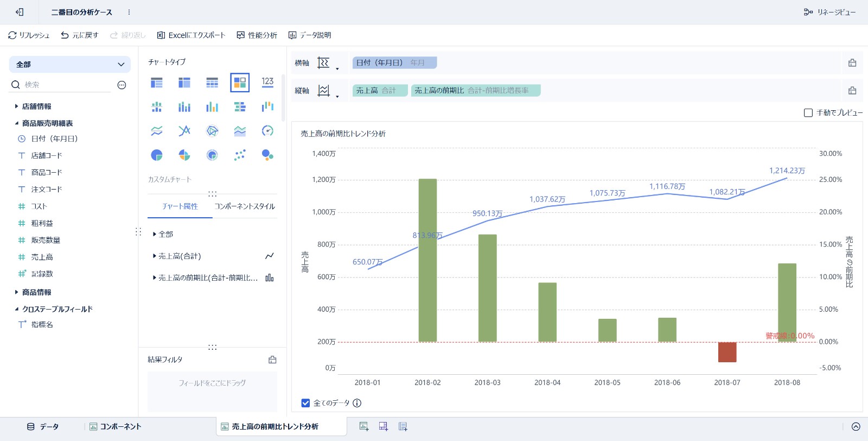The width and height of the screenshot is (868, 441).
Task: Click the back/exit icon in the top-left corner
Action: point(20,12)
